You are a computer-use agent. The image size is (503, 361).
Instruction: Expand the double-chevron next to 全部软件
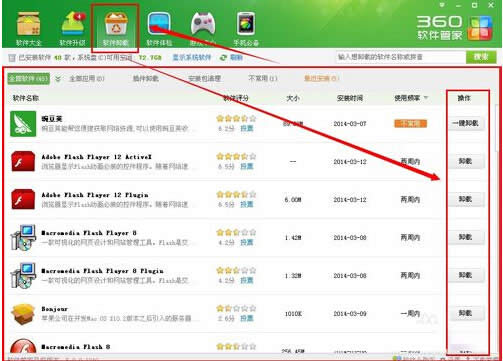tap(58, 79)
